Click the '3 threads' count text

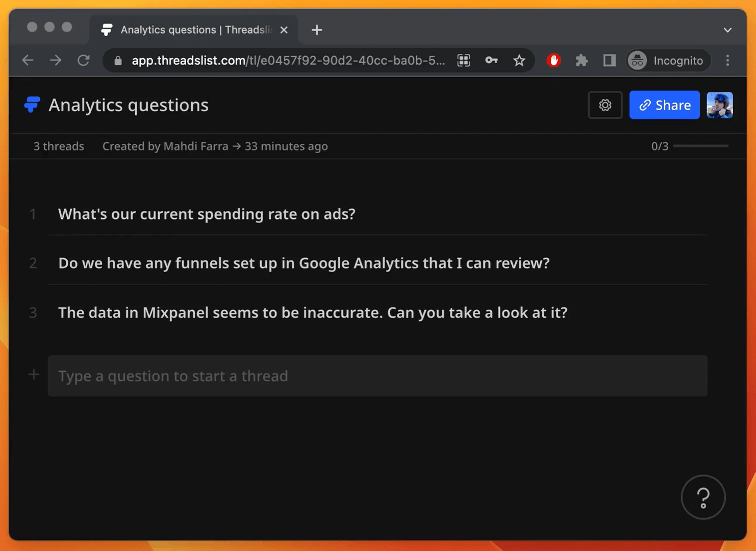coord(59,146)
